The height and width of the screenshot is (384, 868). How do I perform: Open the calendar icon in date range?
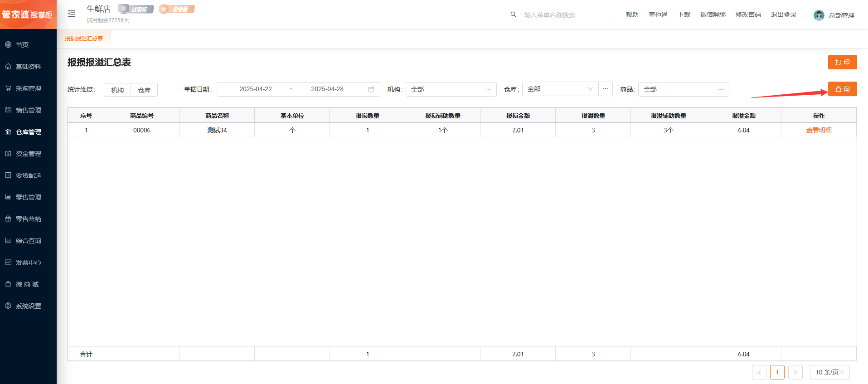click(371, 89)
